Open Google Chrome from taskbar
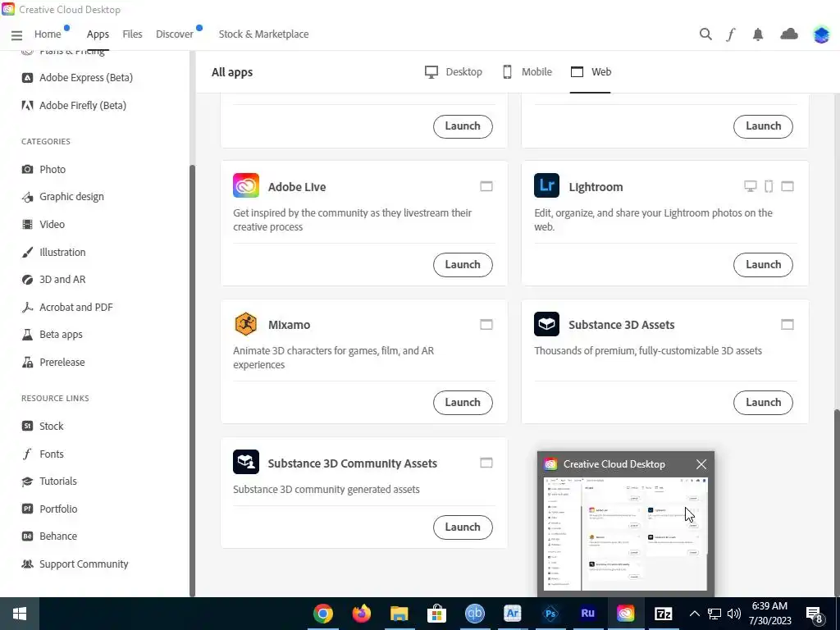This screenshot has width=840, height=630. (323, 614)
